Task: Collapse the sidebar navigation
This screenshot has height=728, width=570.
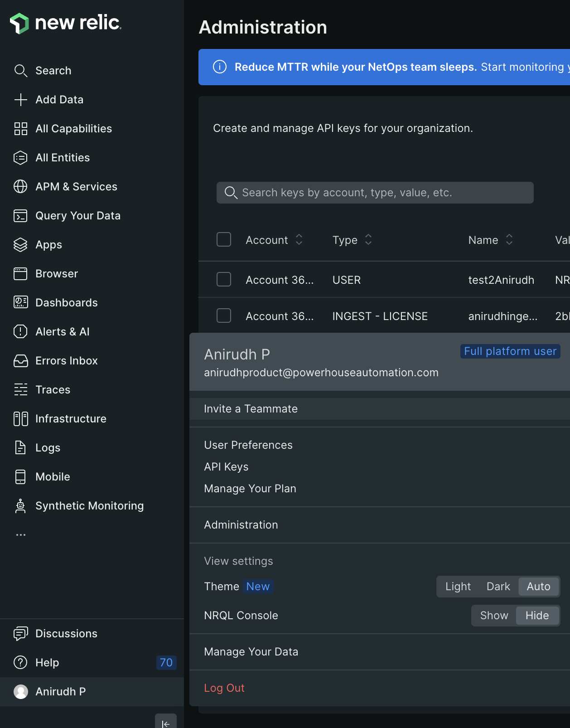Action: point(166,721)
